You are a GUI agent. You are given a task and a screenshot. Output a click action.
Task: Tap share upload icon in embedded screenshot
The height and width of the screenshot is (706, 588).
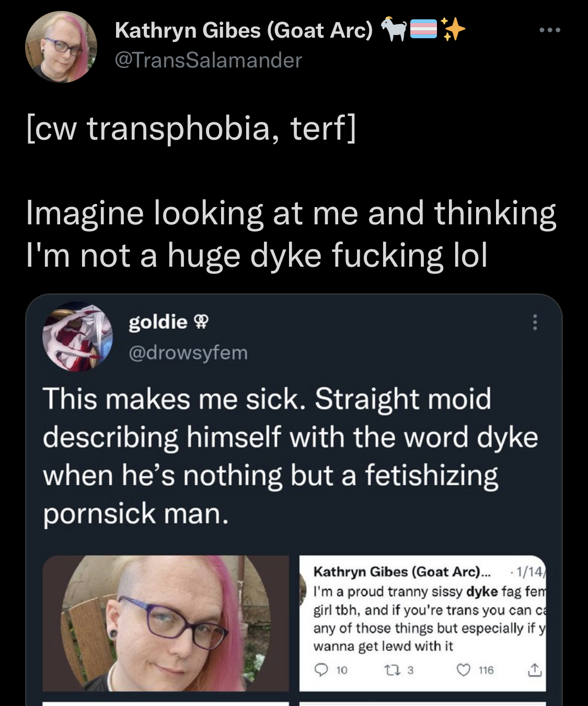pyautogui.click(x=534, y=670)
